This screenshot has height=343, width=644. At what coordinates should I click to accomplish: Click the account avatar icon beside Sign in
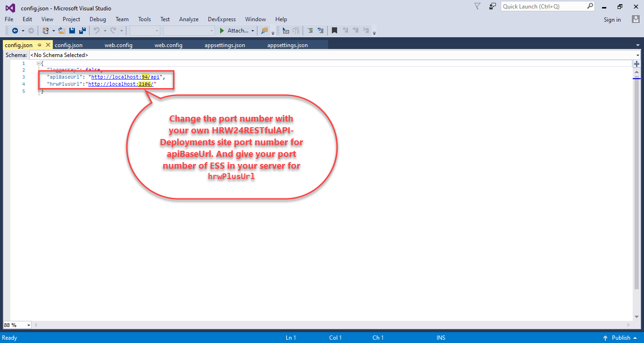pos(636,19)
